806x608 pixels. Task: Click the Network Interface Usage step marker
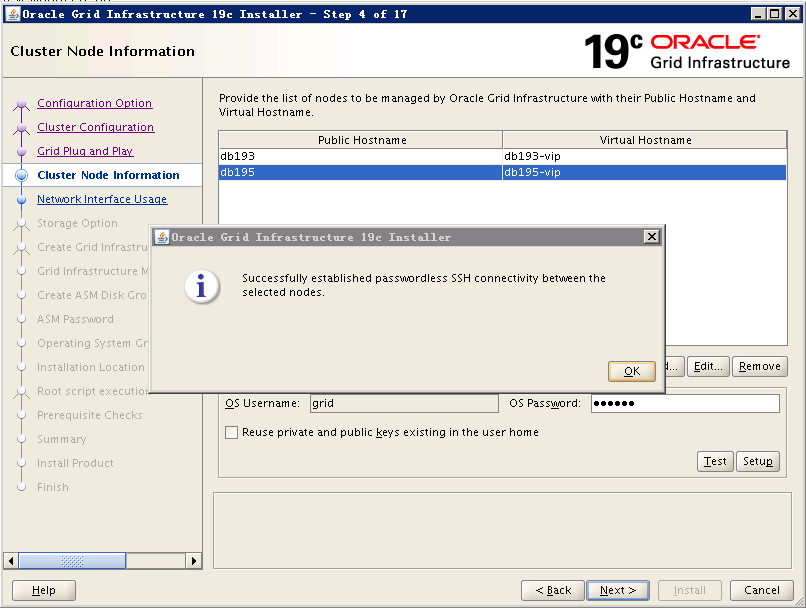(22, 199)
